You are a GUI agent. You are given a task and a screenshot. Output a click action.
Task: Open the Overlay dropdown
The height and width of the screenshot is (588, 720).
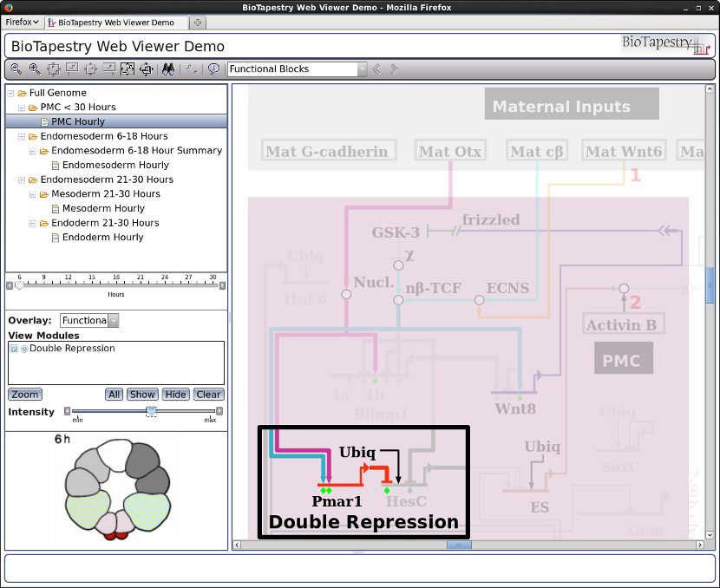point(113,321)
